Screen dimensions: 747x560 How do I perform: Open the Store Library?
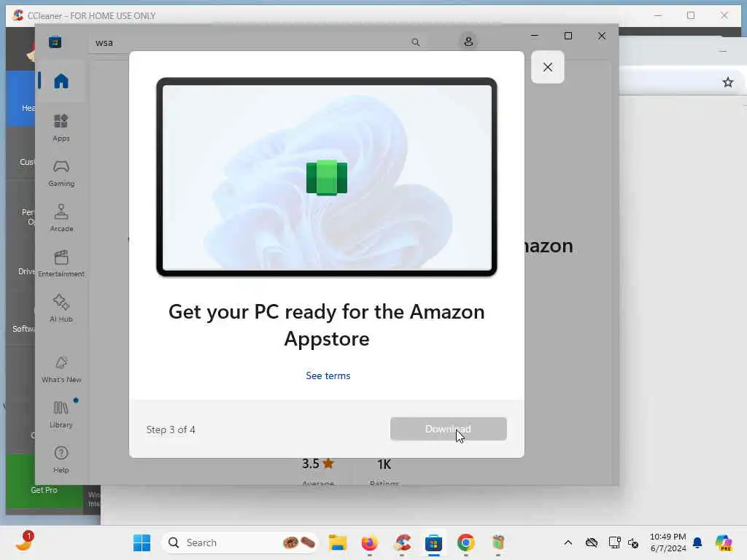61,414
